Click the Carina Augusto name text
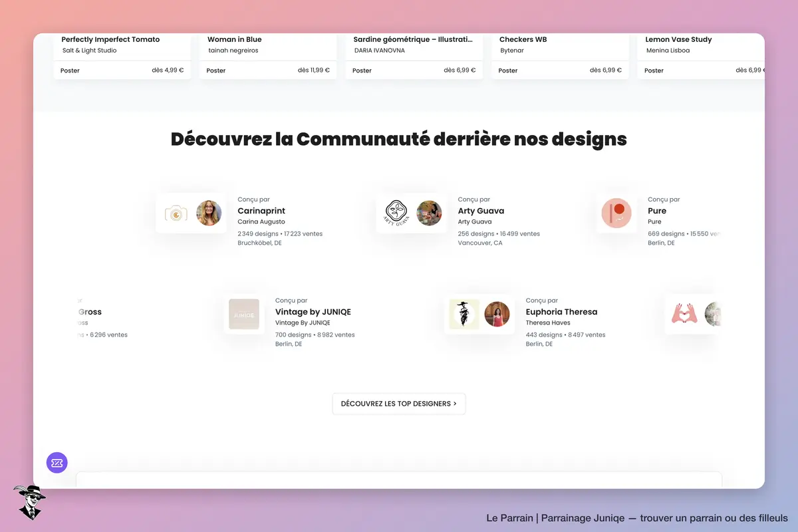Viewport: 798px width, 532px height. tap(261, 222)
